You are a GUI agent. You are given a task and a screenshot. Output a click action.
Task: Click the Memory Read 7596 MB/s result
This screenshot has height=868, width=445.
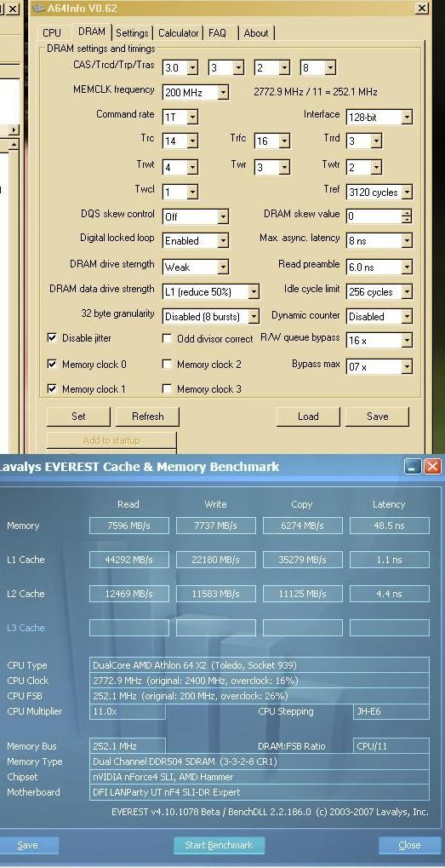click(x=129, y=526)
